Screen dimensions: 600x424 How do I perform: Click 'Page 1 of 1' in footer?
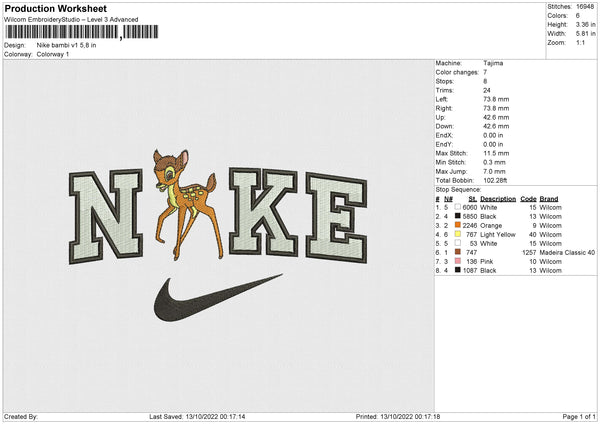point(579,416)
